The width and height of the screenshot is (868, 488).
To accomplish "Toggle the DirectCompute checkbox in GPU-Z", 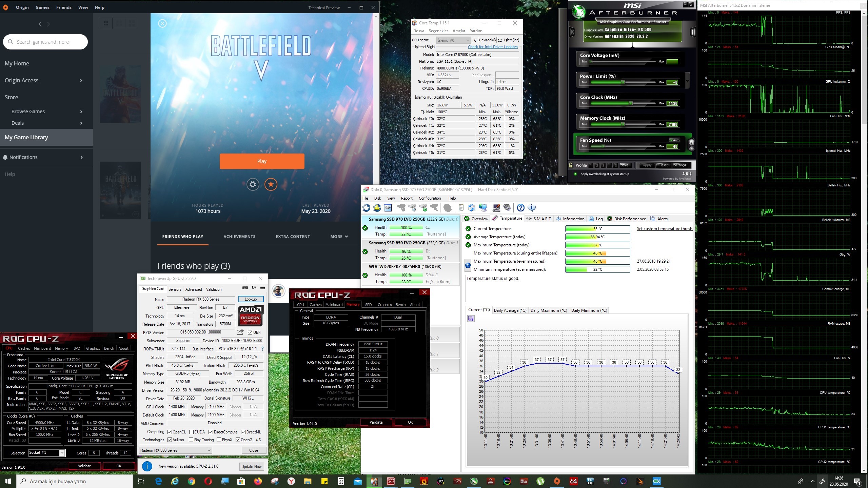I will point(211,432).
